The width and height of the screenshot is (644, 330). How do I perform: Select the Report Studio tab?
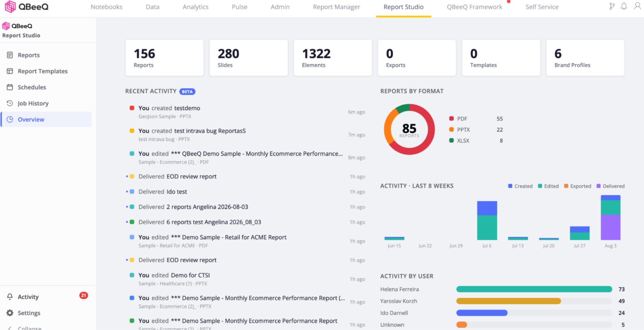(x=404, y=7)
